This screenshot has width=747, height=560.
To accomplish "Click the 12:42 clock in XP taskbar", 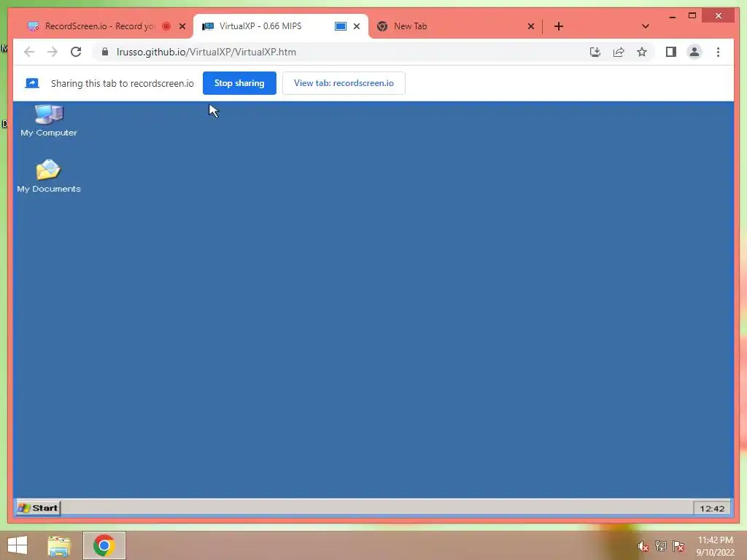I will [x=712, y=508].
